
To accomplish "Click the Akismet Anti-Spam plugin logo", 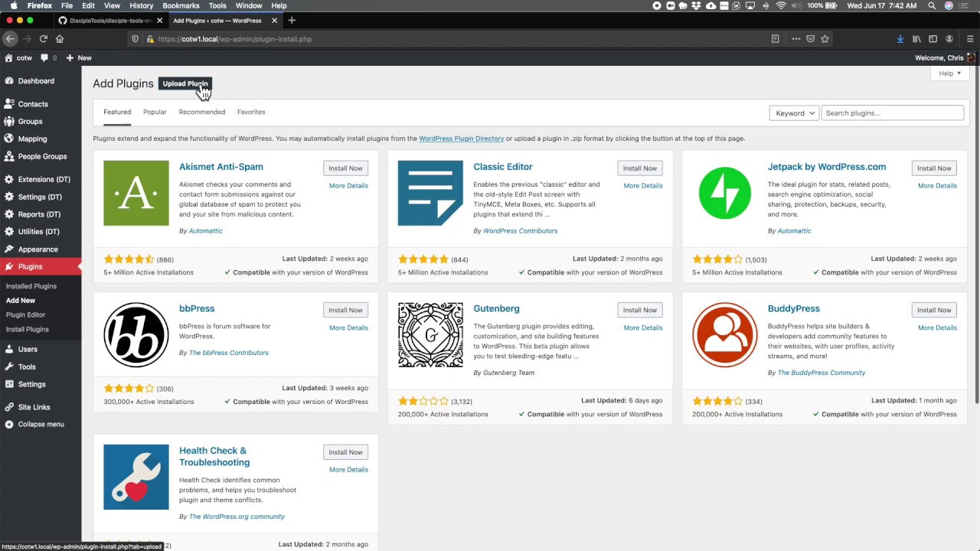I will pos(136,193).
